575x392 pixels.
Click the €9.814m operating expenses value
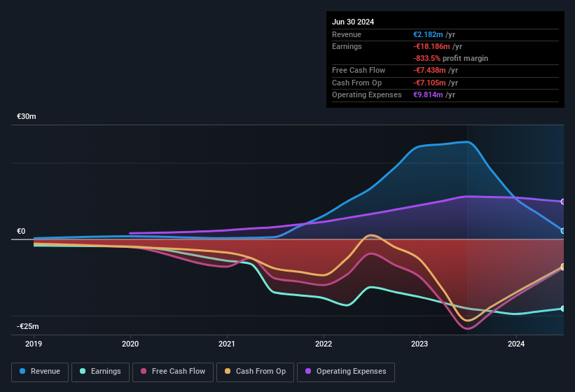(428, 94)
